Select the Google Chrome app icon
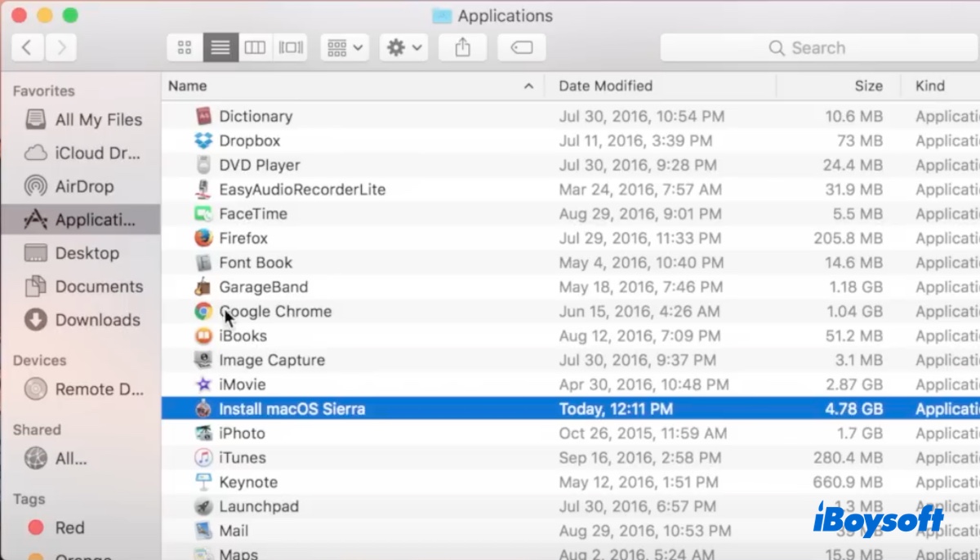Screen dimensions: 980x560 [203, 312]
